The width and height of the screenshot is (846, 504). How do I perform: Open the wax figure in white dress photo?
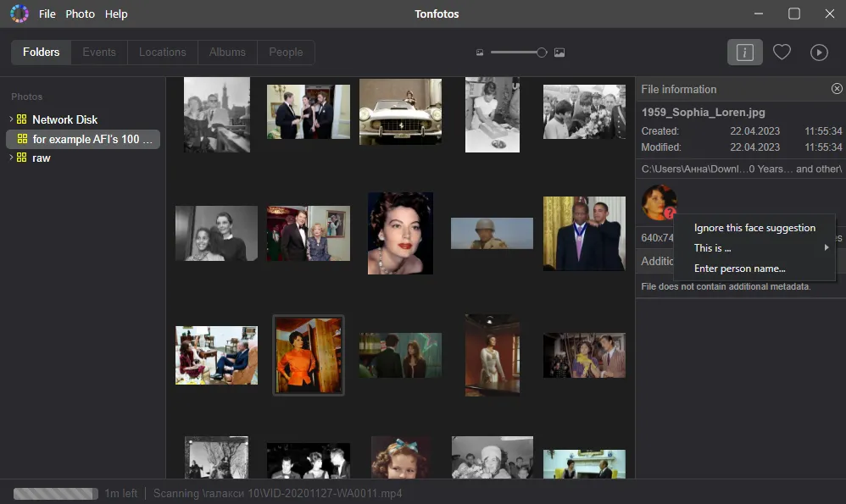[492, 355]
